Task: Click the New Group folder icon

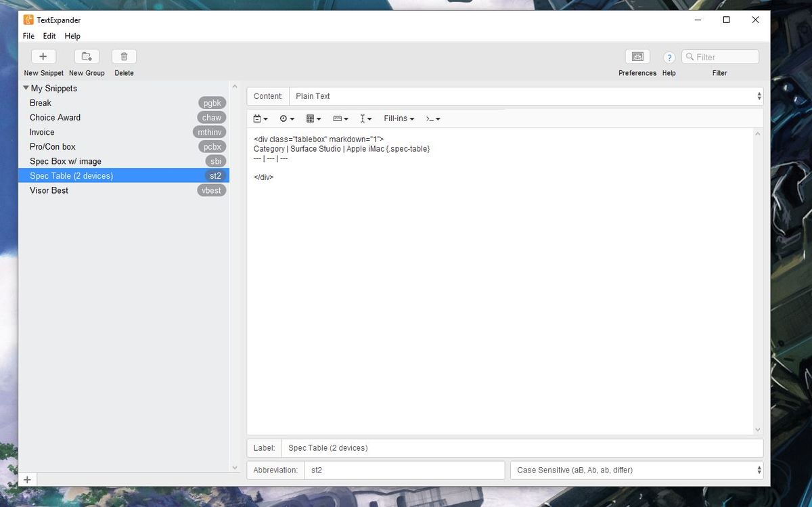Action: (87, 56)
